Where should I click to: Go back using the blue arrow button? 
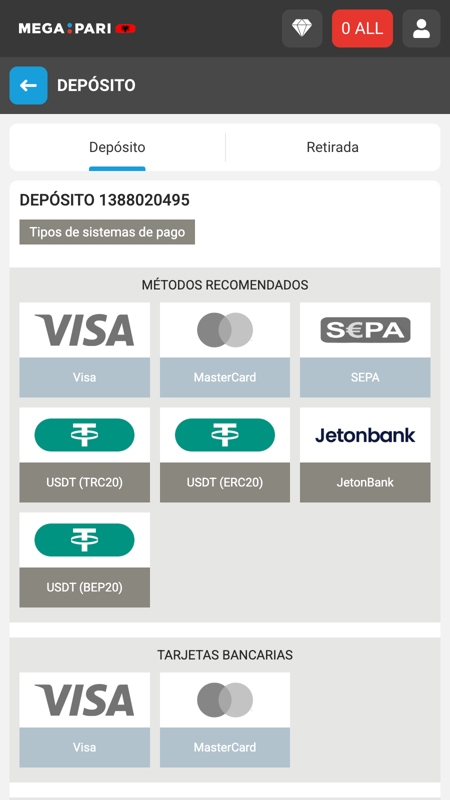(29, 85)
